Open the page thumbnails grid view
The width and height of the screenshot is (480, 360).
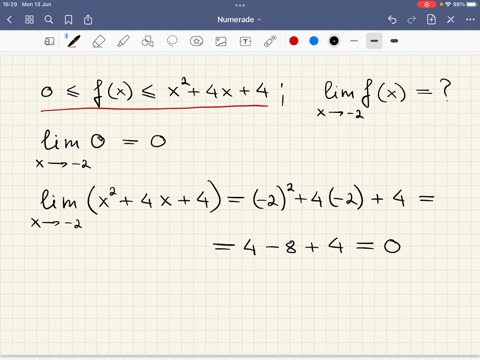point(29,20)
